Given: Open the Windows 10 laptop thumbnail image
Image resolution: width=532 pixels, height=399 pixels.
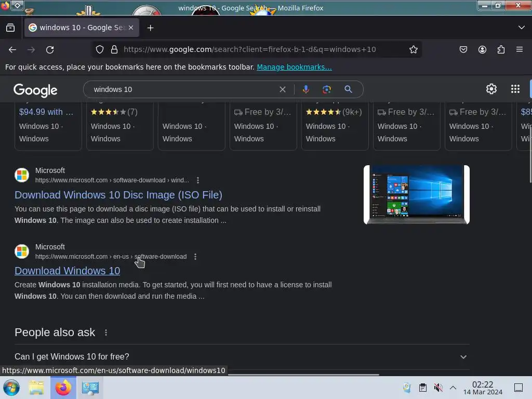Looking at the screenshot, I should point(416,195).
